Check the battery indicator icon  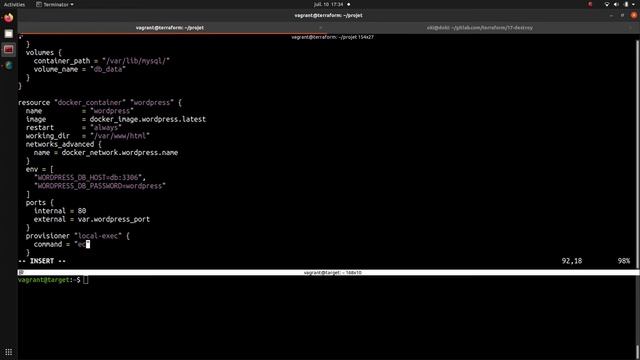point(626,4)
